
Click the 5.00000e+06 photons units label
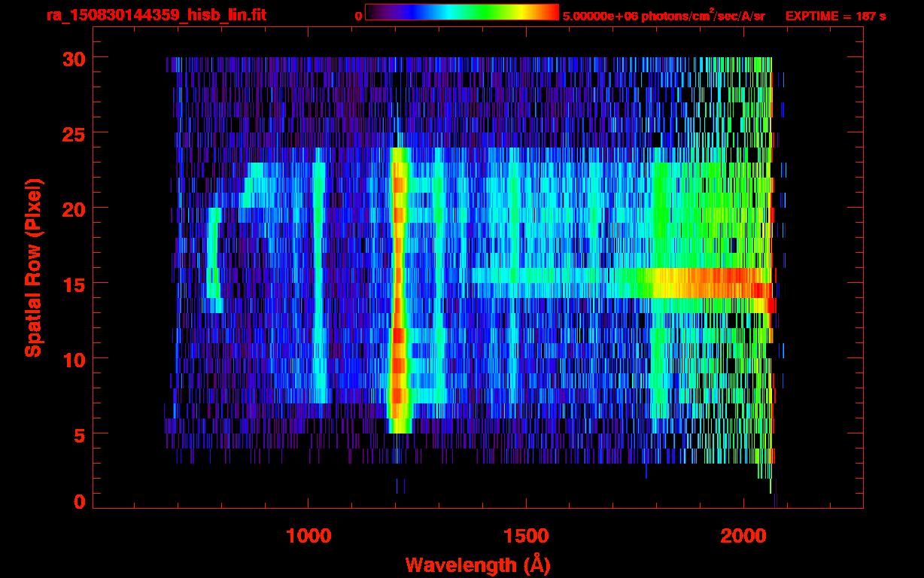[x=663, y=16]
